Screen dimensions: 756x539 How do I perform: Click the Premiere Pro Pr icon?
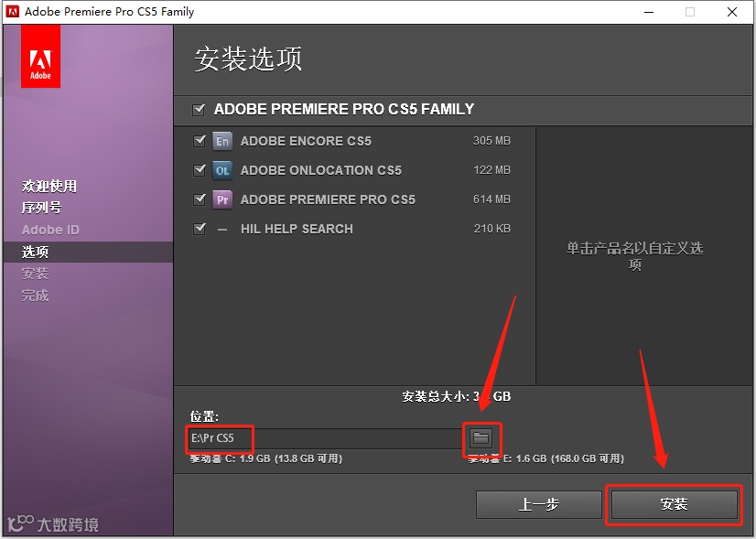click(222, 199)
